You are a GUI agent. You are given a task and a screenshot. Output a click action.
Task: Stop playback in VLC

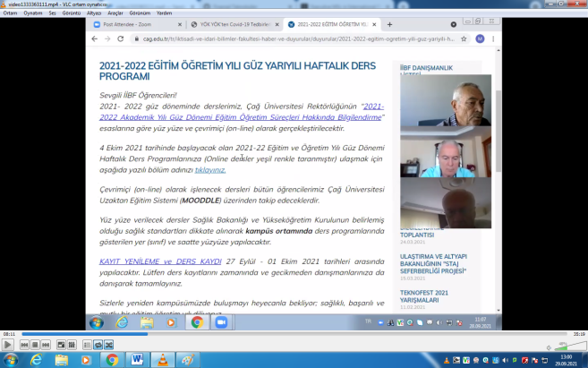[35, 345]
